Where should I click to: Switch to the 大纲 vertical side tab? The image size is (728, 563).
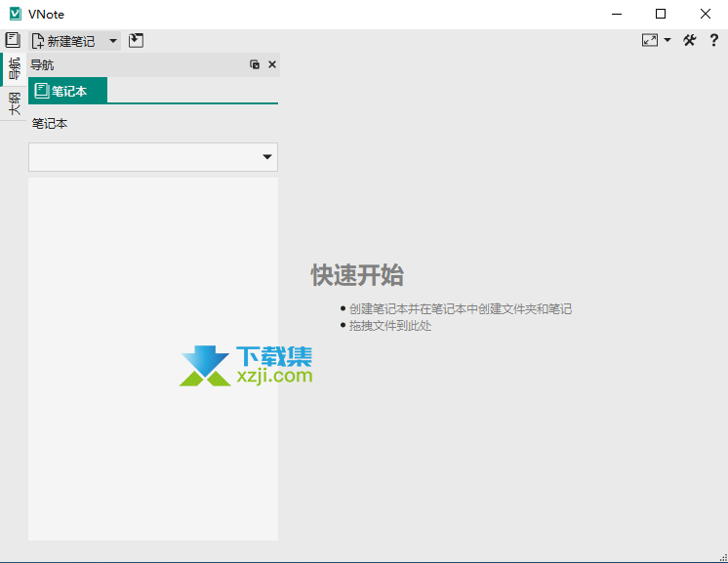(14, 103)
